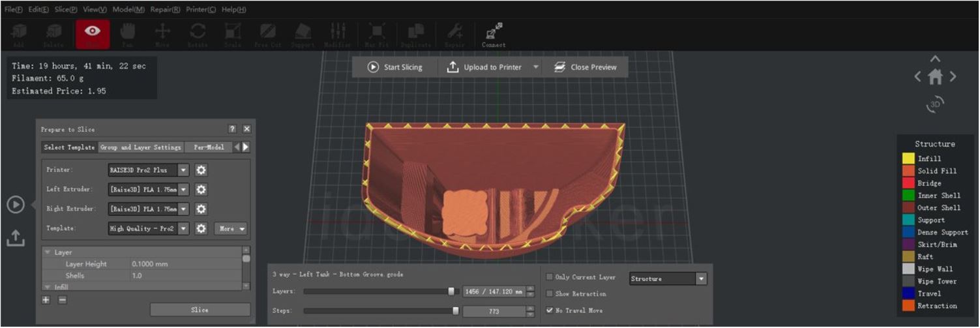Select the Scale tool
Screen dimensions: 980x328
click(233, 34)
